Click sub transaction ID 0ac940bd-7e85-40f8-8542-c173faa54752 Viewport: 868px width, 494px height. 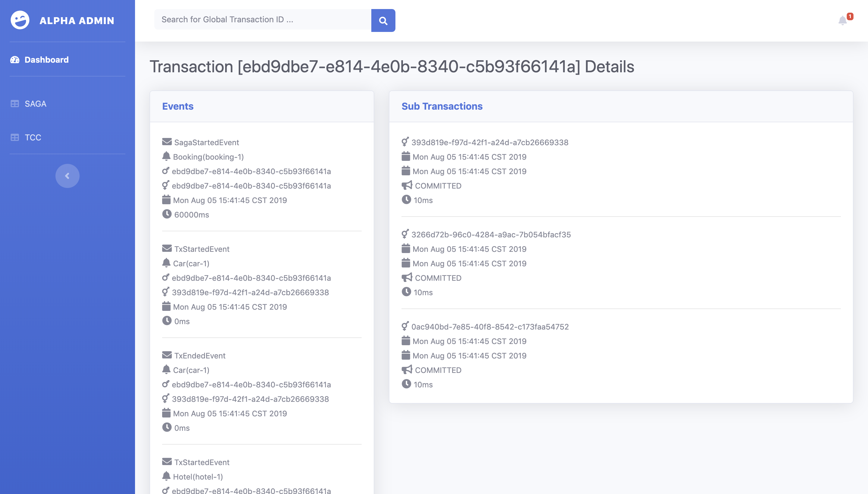click(489, 327)
